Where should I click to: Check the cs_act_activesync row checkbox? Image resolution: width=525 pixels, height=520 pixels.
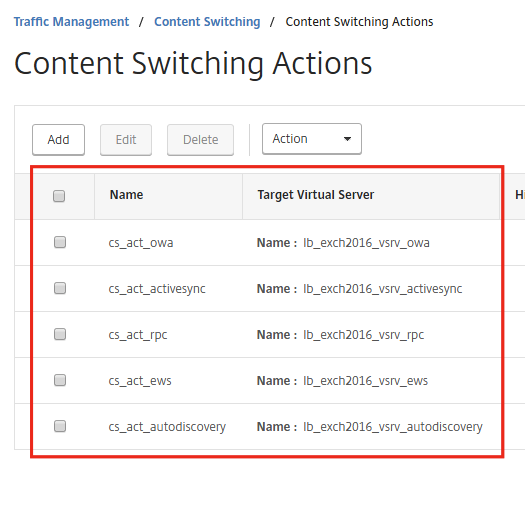tap(60, 288)
